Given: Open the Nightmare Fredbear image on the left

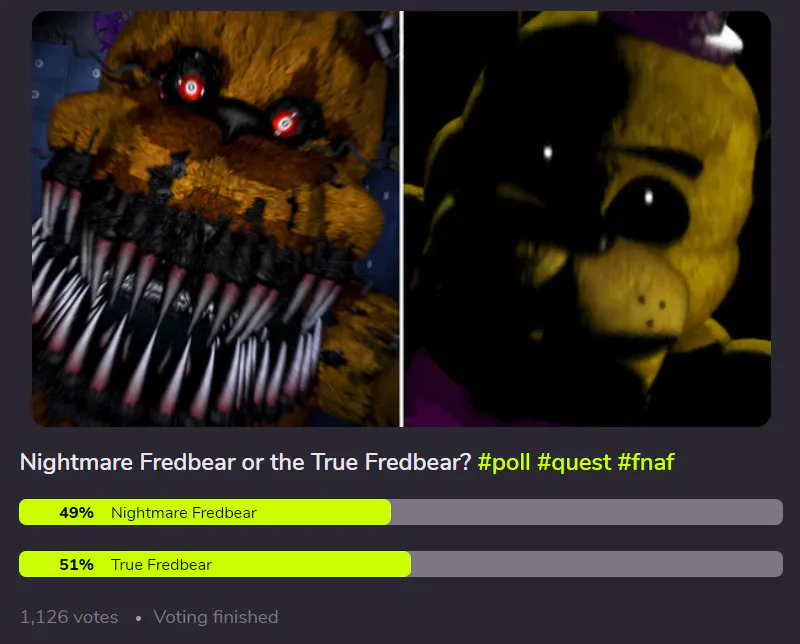Looking at the screenshot, I should coord(215,219).
